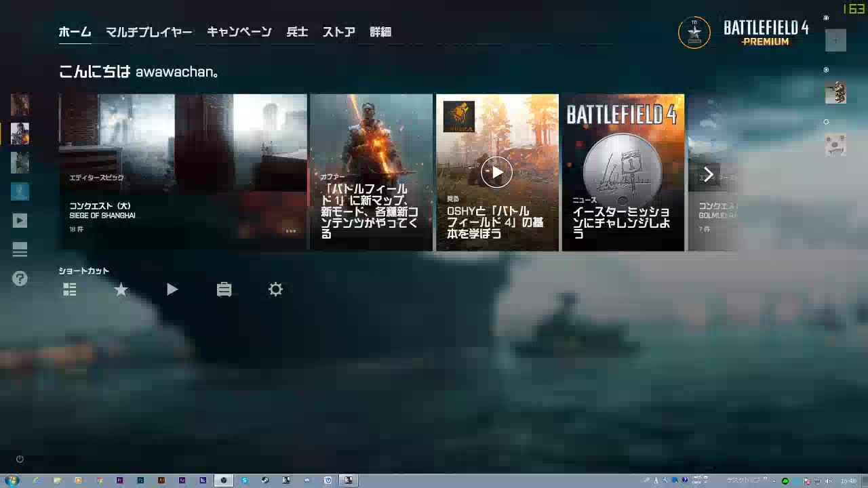This screenshot has width=868, height=488.
Task: Open Adobe After Effects from the taskbar
Action: pyautogui.click(x=182, y=481)
